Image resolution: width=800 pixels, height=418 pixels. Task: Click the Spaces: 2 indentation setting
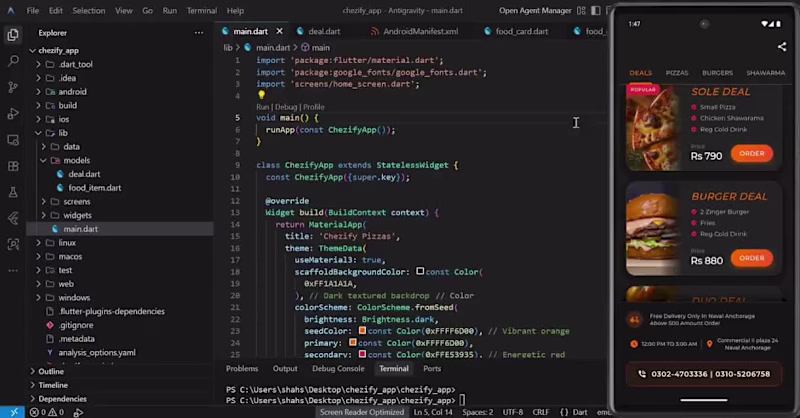tap(478, 412)
